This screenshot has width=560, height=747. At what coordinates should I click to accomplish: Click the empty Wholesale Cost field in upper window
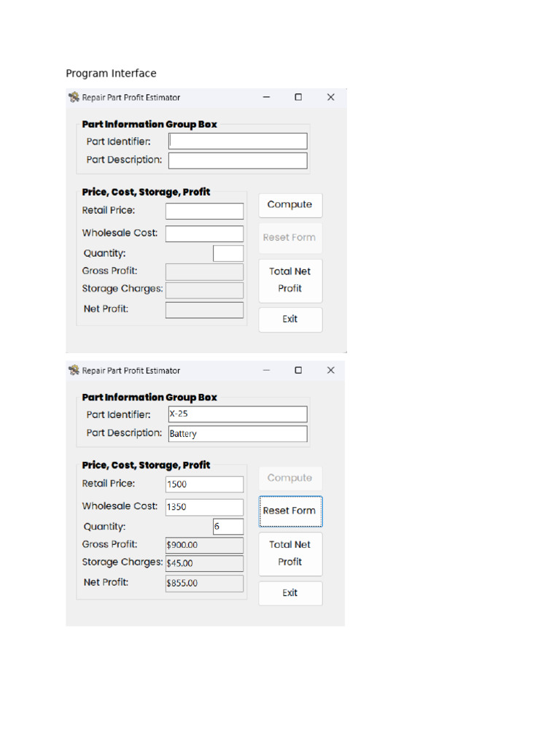click(x=204, y=234)
